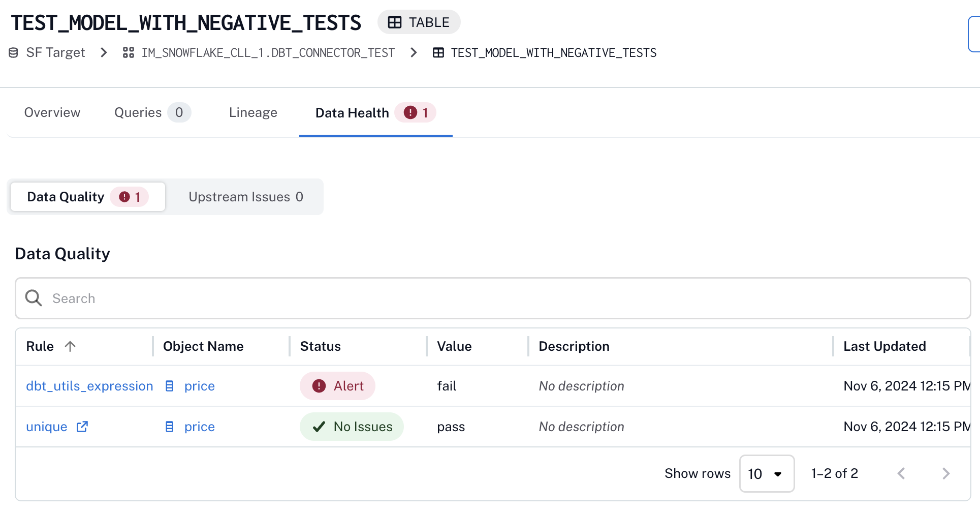The image size is (980, 512).
Task: Click the Alert status badge
Action: pyautogui.click(x=338, y=386)
